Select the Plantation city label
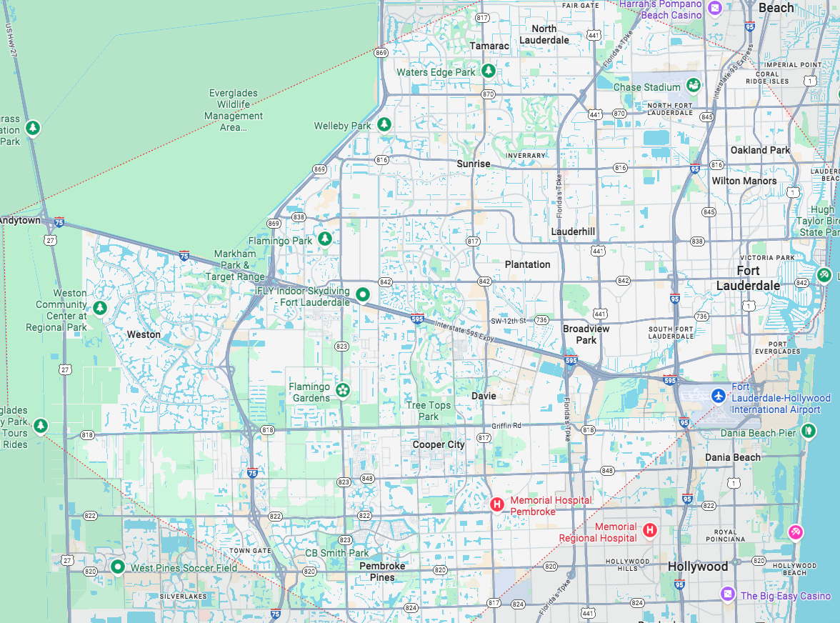Image resolution: width=840 pixels, height=623 pixels. 527,264
